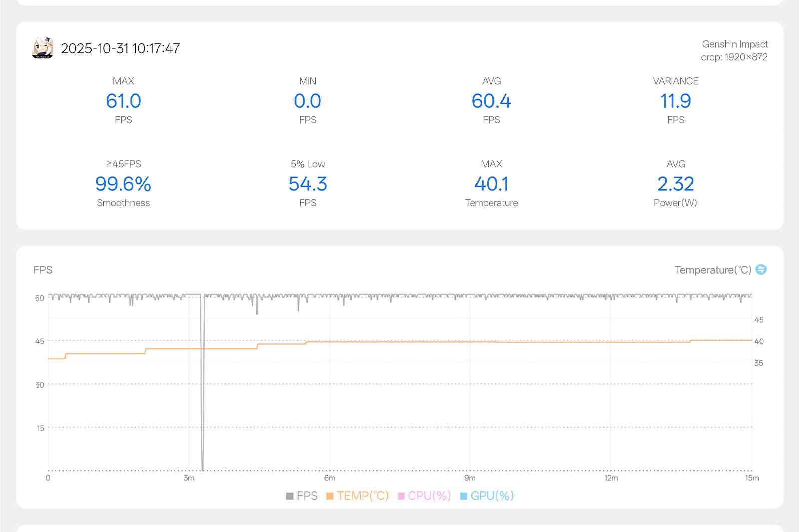
Task: Click the Genshin Impact title text
Action: tap(735, 44)
